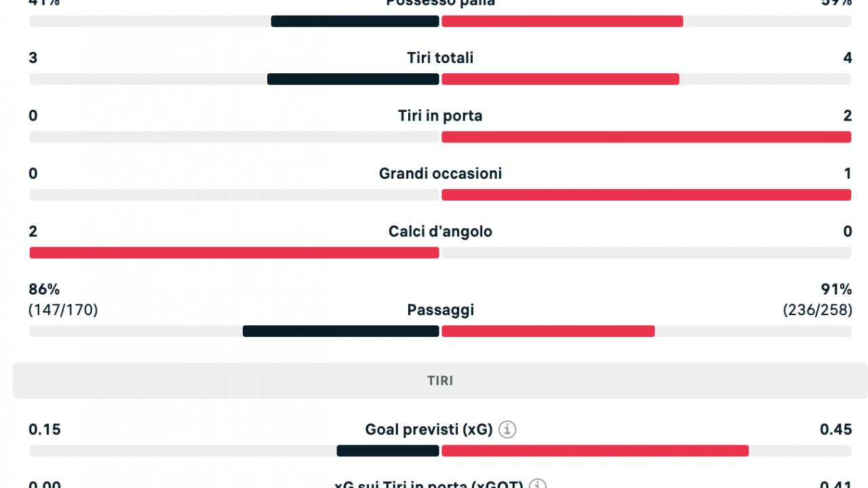
Task: Select the red Grandi occasioni bar
Action: [x=646, y=195]
